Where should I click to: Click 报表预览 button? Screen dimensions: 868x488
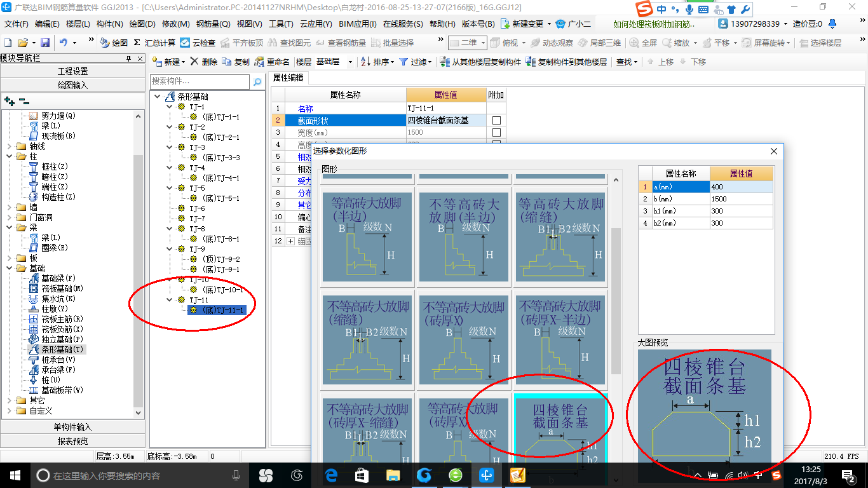(72, 441)
